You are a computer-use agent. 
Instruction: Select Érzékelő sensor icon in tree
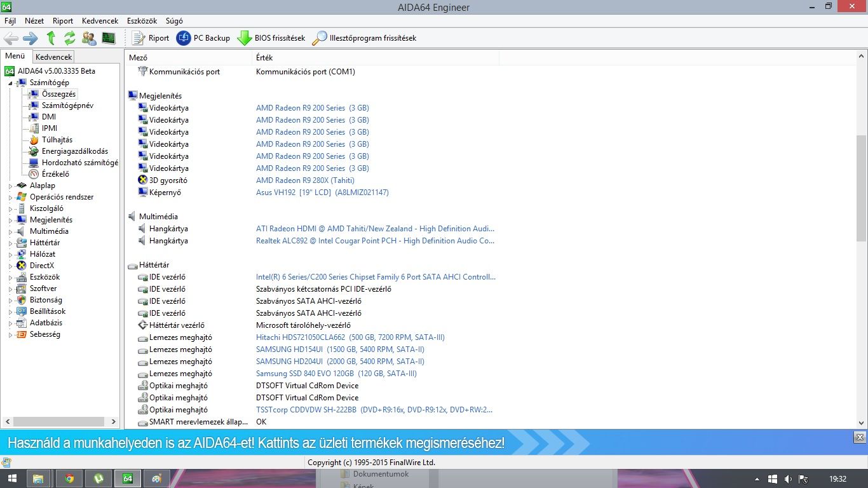[x=34, y=174]
